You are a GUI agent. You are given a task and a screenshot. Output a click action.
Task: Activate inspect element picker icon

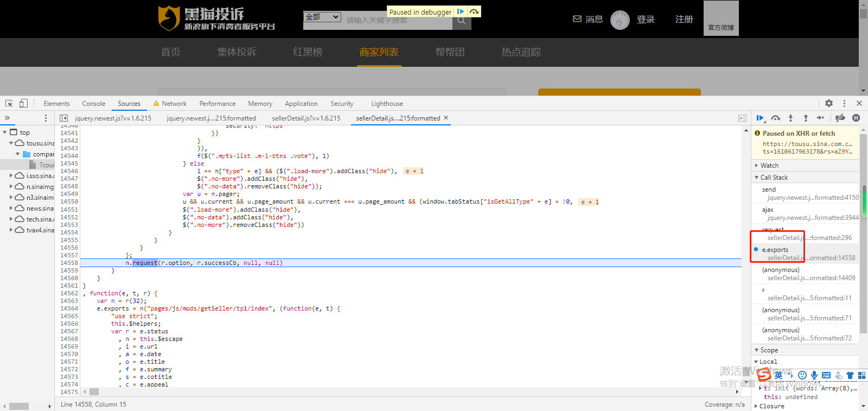pyautogui.click(x=9, y=103)
